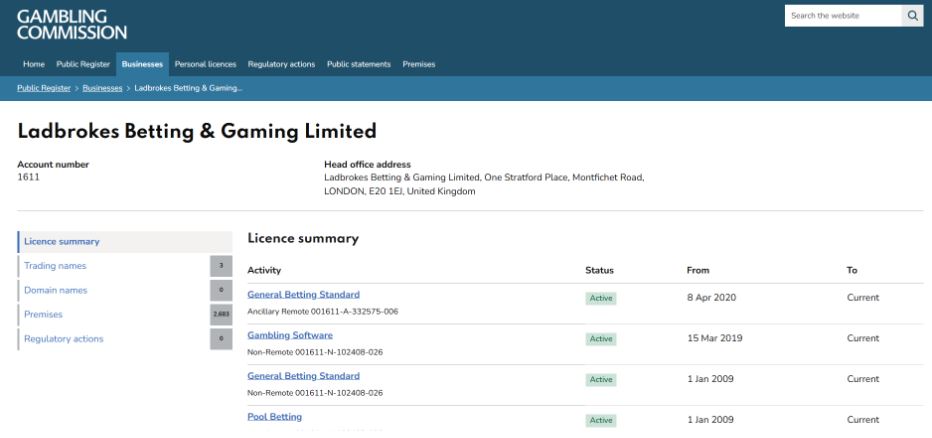Open Public Register in the navigation bar
Viewport: 932px width, 438px height.
pos(83,64)
